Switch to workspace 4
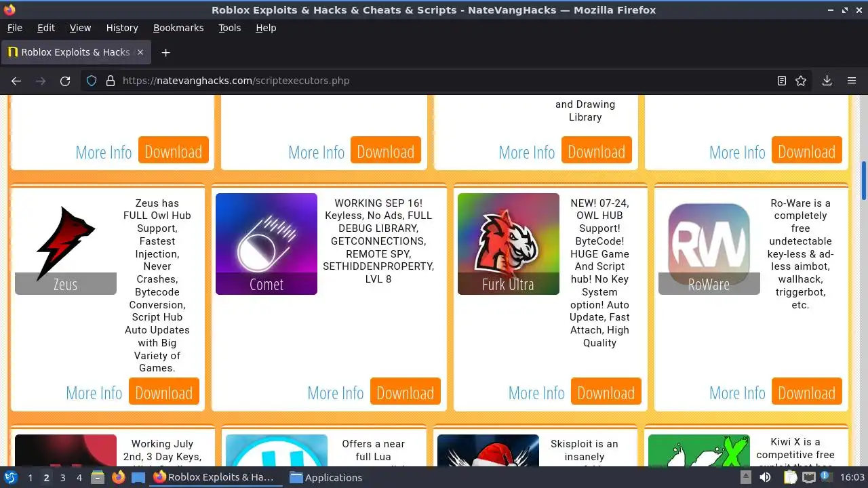Image resolution: width=868 pixels, height=488 pixels. (79, 477)
